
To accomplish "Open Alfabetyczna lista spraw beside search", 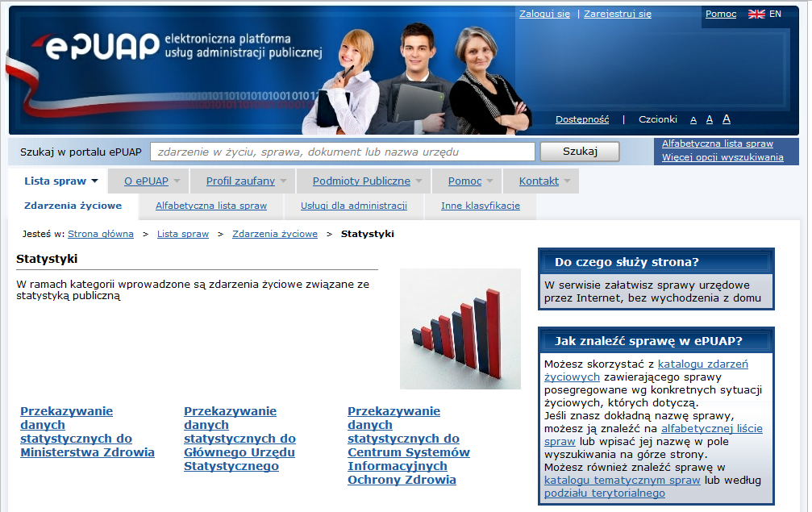I will [717, 144].
